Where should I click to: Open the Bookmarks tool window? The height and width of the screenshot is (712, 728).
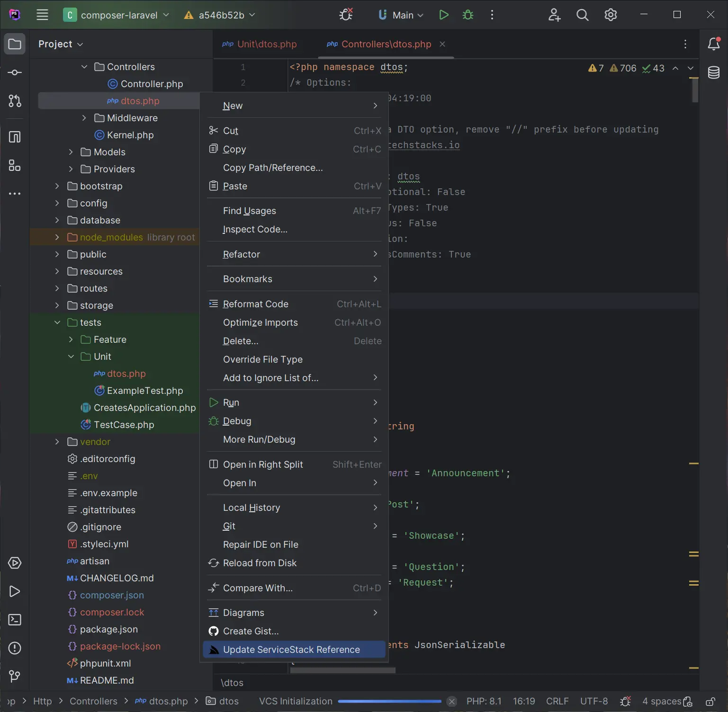[15, 137]
